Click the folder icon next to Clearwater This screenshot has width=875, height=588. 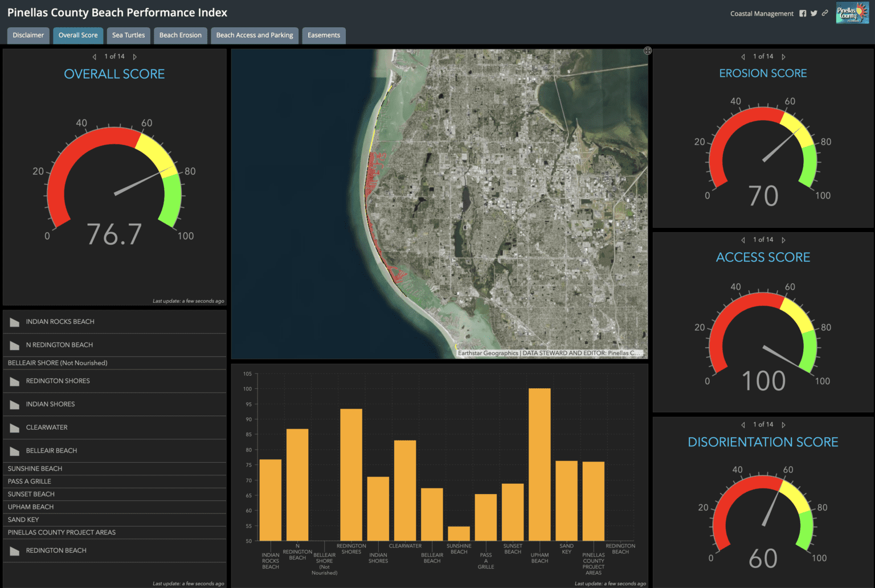click(14, 427)
